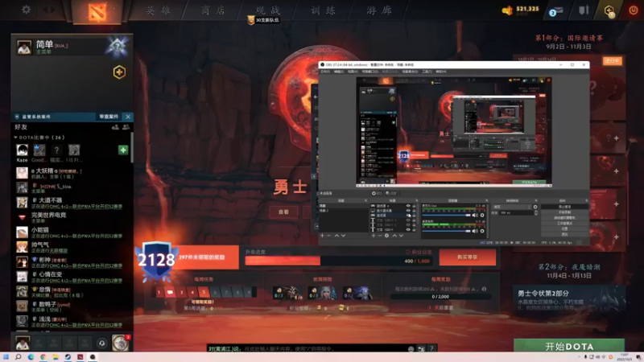Remove selected source in OBS
This screenshot has width=644, height=362.
point(379,236)
